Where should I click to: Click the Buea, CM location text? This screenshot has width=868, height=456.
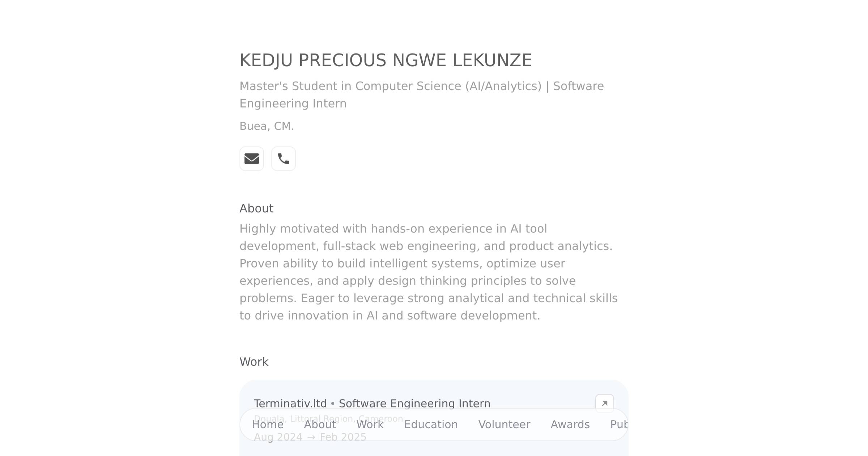pos(267,126)
